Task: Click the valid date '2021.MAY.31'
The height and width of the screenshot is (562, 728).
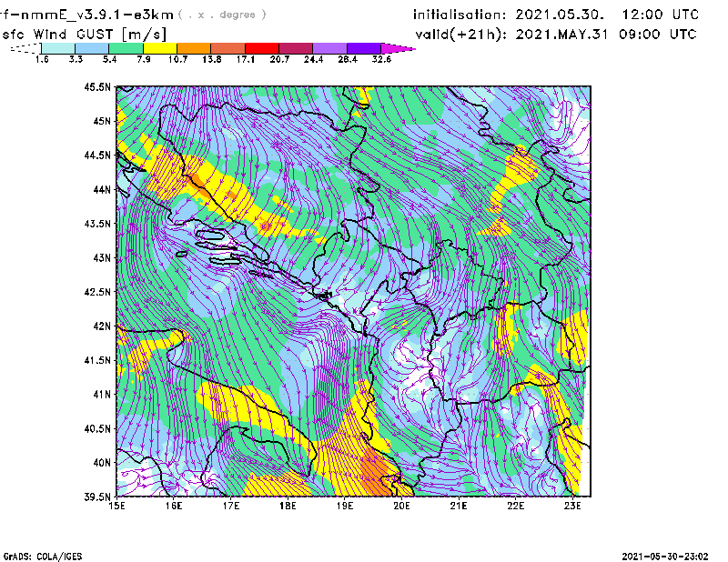Action: (x=561, y=35)
